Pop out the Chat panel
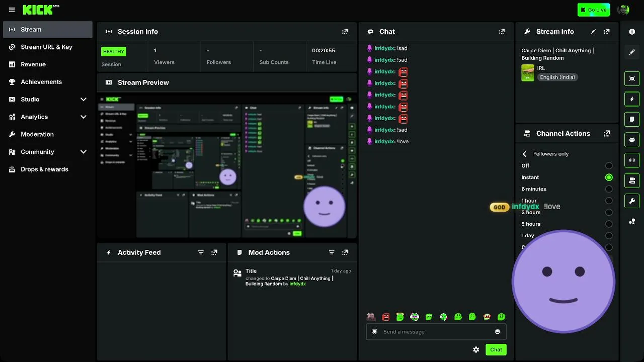 502,32
